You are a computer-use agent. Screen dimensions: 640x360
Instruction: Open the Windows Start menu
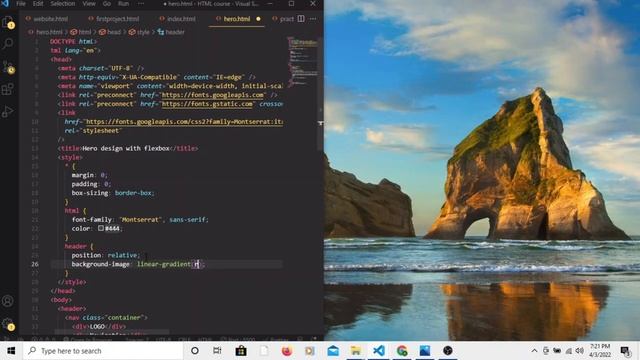[x=11, y=351]
